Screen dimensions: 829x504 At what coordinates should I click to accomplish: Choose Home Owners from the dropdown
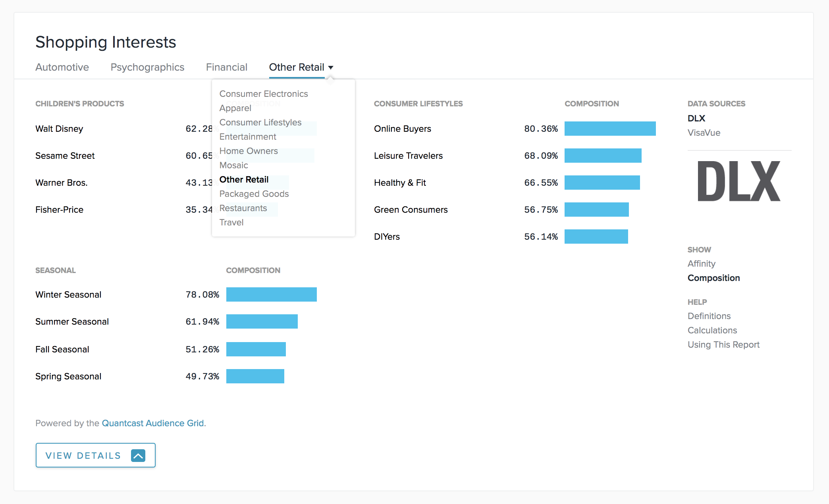tap(248, 151)
